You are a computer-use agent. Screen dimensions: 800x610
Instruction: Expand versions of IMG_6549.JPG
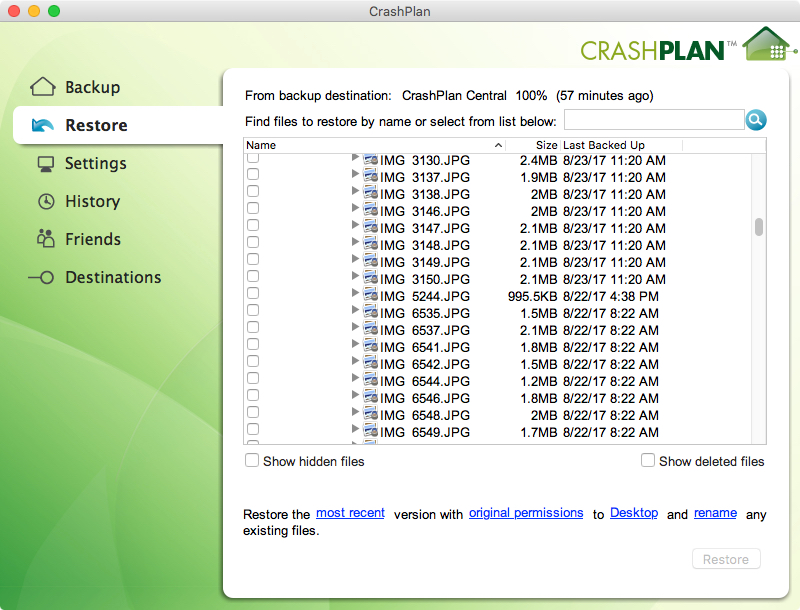(355, 429)
